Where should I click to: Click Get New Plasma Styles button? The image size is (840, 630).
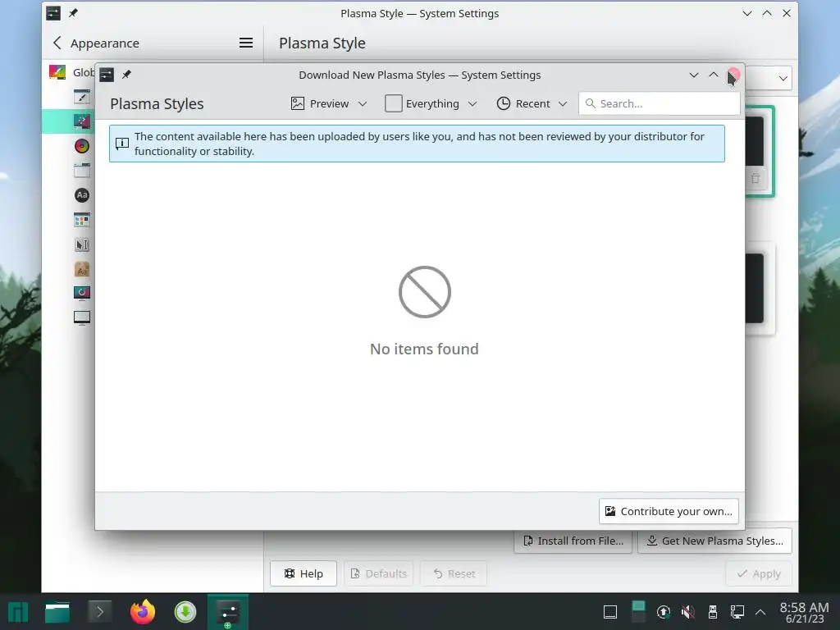[x=715, y=541]
